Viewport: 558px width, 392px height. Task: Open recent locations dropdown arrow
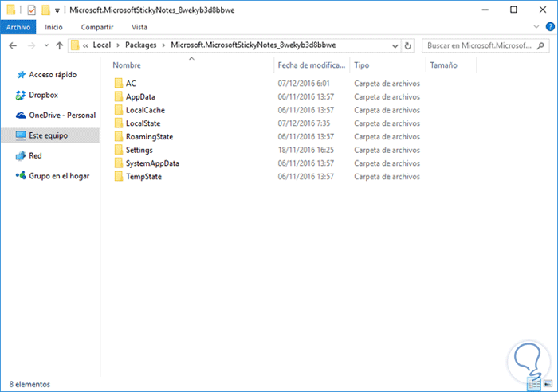point(46,45)
